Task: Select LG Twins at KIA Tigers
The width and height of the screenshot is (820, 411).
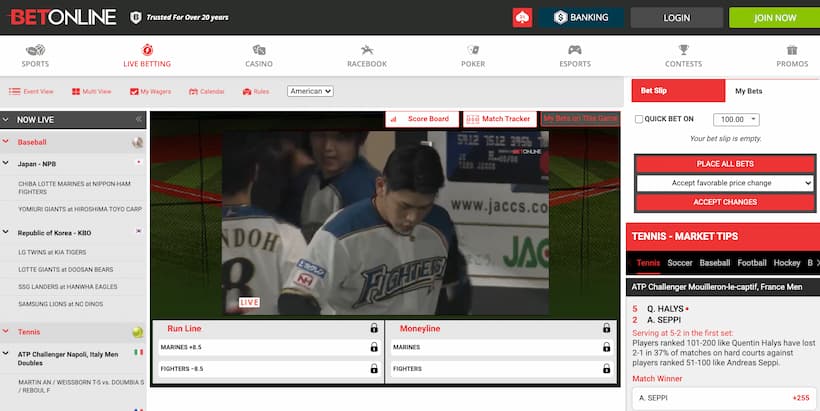Action: point(52,252)
